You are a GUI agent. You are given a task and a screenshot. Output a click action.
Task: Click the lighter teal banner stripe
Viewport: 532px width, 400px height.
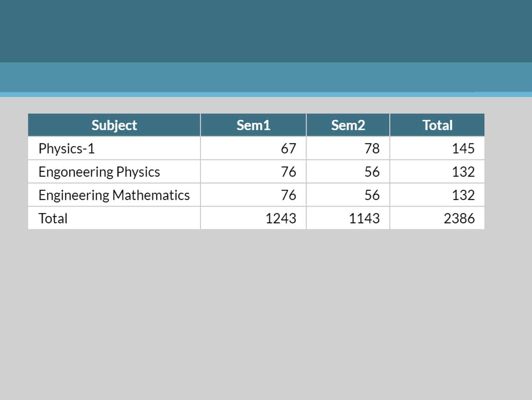tap(266, 77)
